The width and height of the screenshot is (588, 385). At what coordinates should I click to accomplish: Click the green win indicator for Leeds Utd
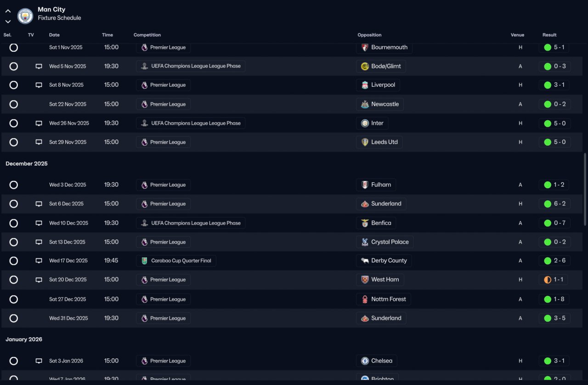(x=548, y=142)
